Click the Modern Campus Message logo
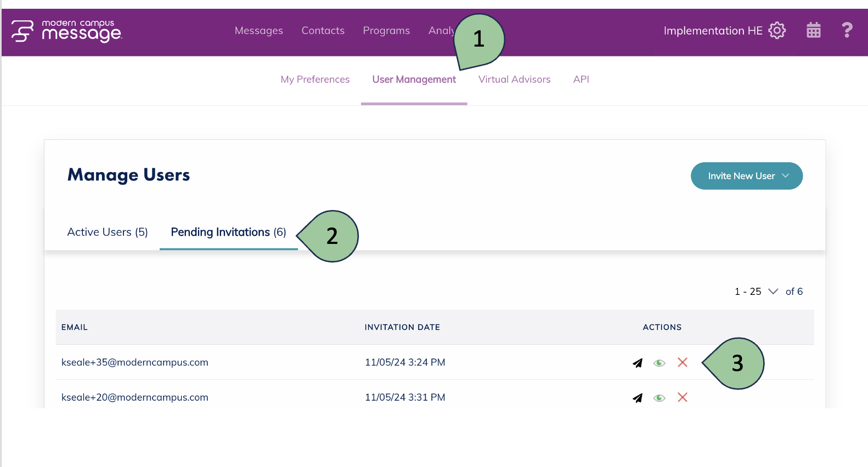The image size is (868, 467). click(x=66, y=31)
